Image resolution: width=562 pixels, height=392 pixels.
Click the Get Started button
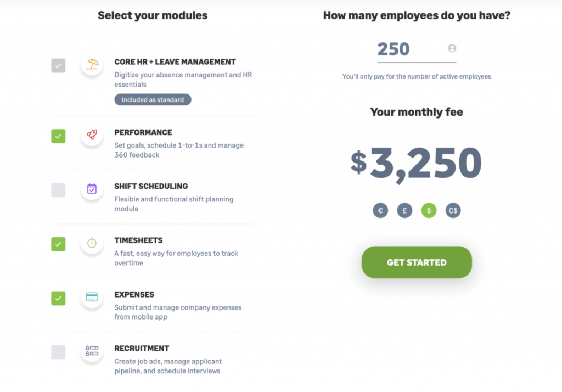(416, 262)
